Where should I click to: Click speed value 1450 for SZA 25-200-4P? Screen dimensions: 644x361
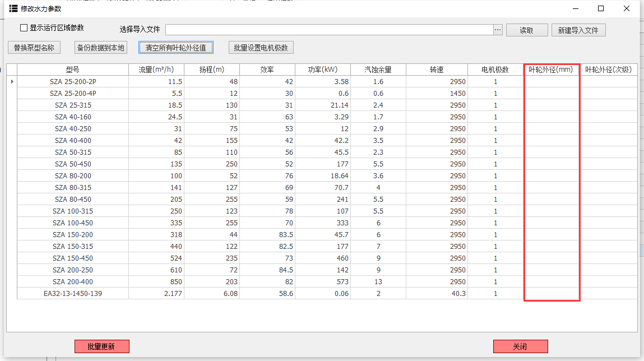(x=437, y=94)
